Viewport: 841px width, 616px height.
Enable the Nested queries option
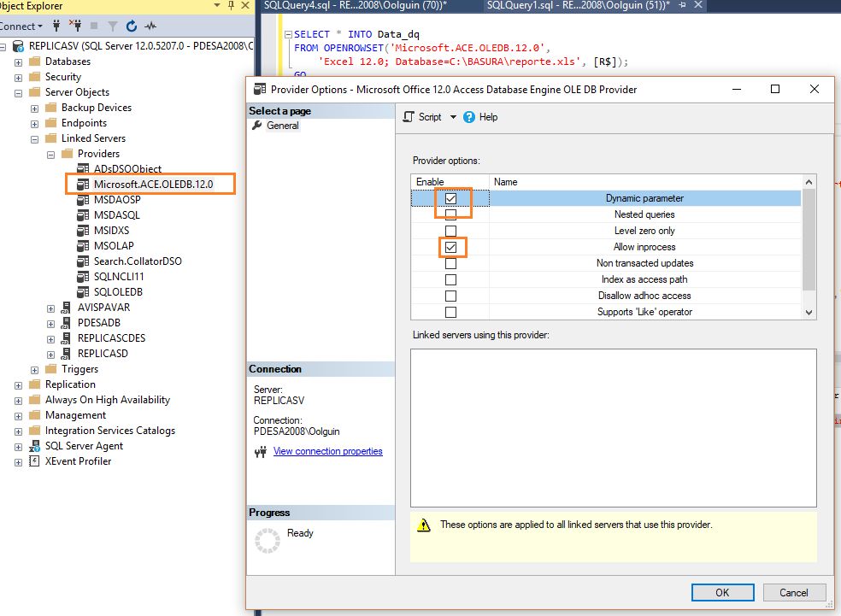[449, 214]
